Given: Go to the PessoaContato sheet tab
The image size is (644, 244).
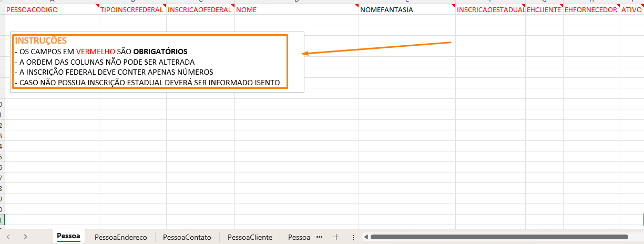Looking at the screenshot, I should pyautogui.click(x=187, y=237).
